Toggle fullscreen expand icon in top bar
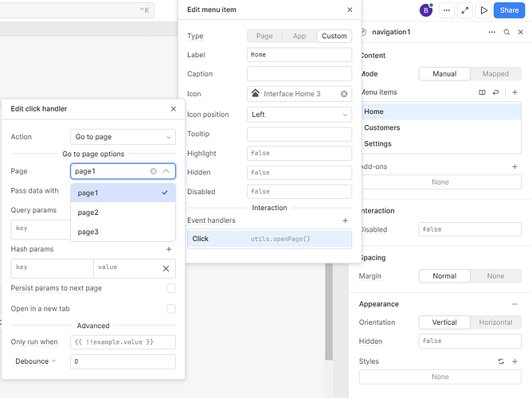Viewport: 532px width, 398px height. tap(465, 10)
